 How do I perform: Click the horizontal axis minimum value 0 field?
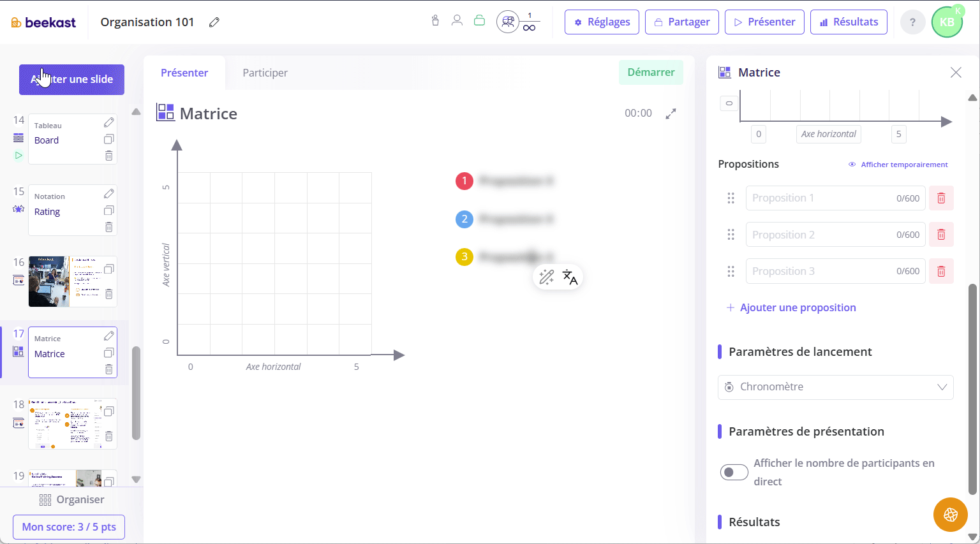click(x=759, y=134)
